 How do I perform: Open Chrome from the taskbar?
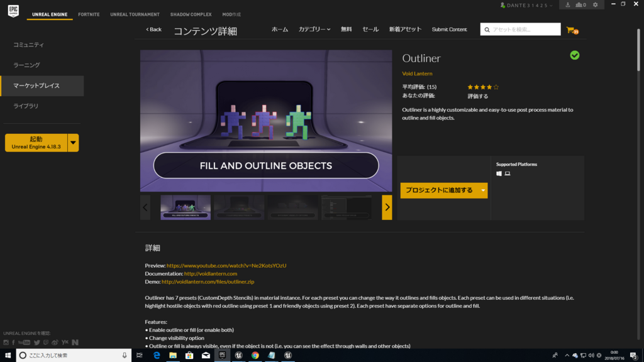point(254,356)
